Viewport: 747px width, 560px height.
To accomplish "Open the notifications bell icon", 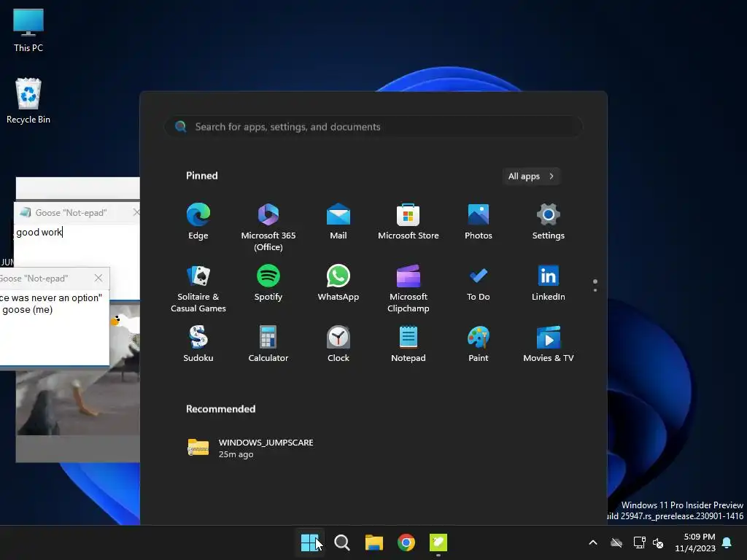I will [x=727, y=542].
